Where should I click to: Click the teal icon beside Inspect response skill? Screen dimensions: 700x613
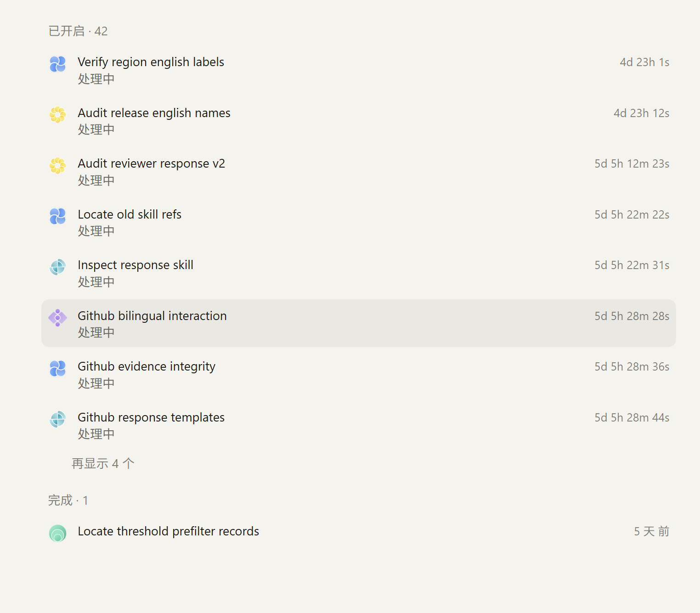(57, 267)
